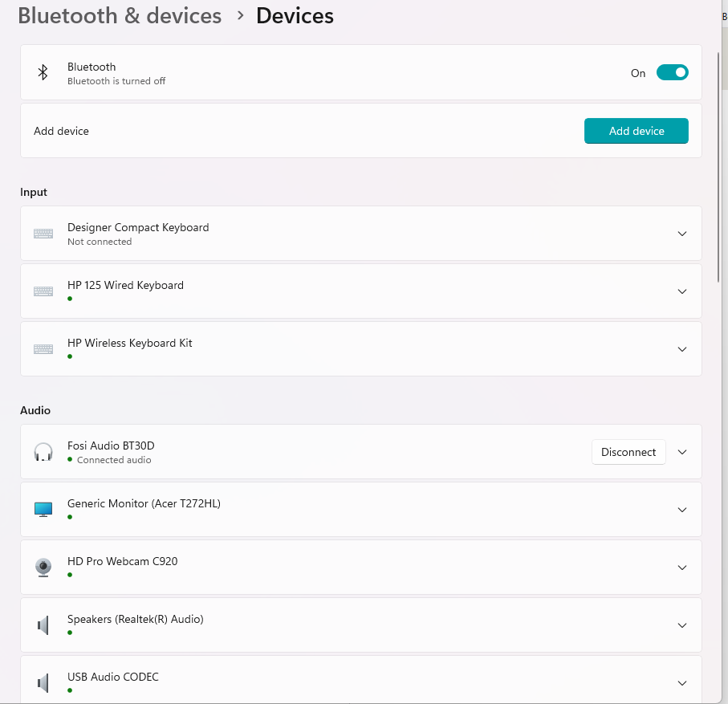Click the 'Audio' section heading

click(35, 410)
